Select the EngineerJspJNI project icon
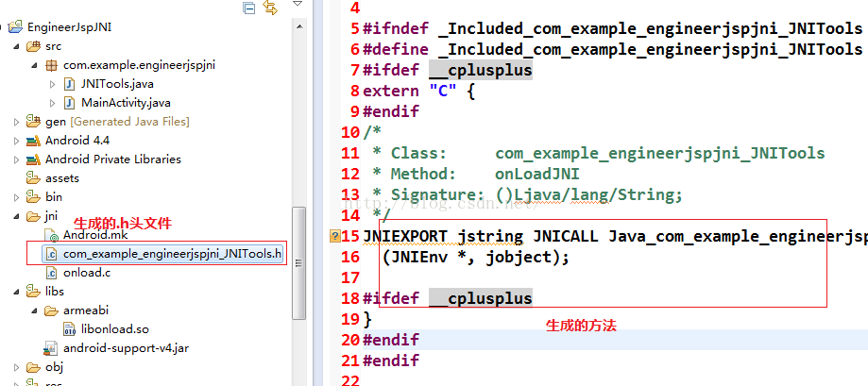Viewport: 868px width, 386px height. 17,27
